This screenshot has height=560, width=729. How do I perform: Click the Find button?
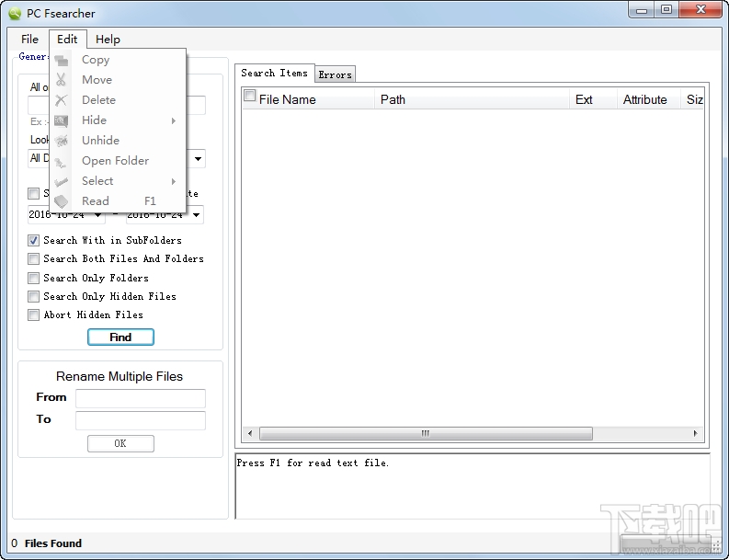(x=120, y=337)
